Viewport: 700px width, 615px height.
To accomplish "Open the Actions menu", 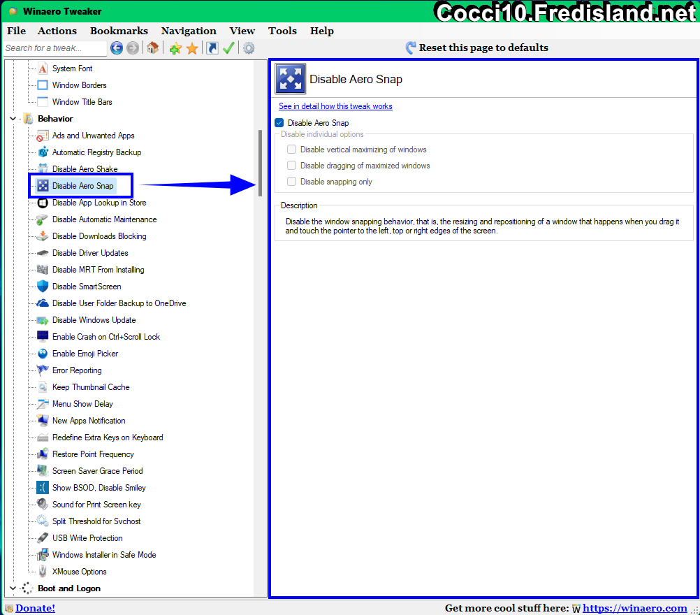I will click(57, 31).
